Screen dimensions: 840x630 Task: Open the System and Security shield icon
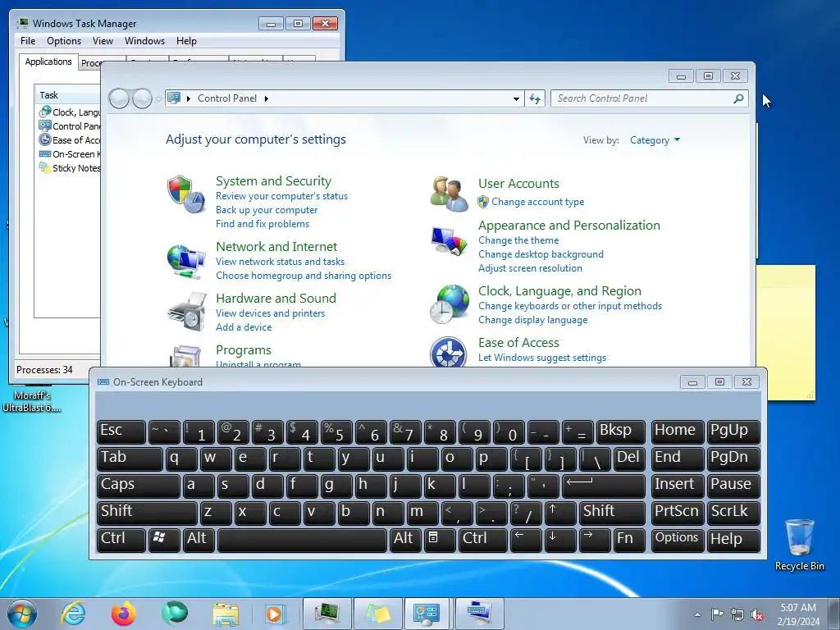[186, 194]
